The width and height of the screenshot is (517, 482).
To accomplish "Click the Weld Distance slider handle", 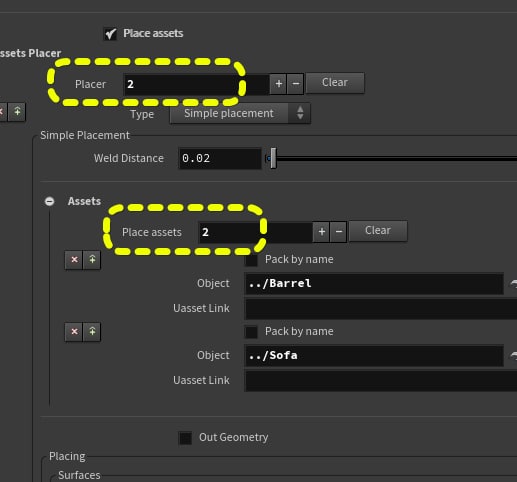I will (273, 158).
